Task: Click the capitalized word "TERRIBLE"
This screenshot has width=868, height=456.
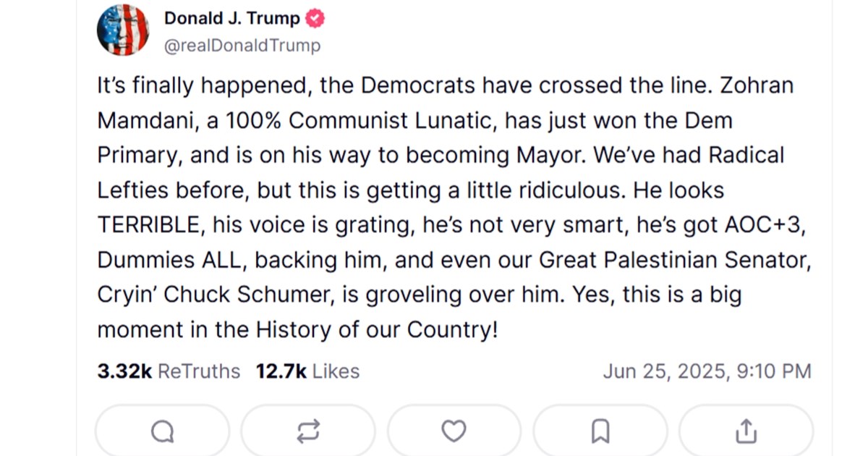Action: (149, 225)
